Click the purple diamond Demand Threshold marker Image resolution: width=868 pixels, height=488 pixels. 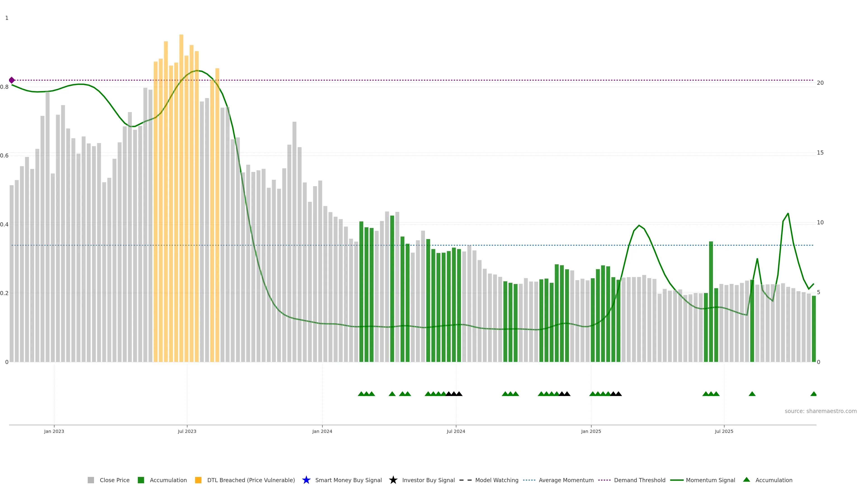pyautogui.click(x=12, y=80)
